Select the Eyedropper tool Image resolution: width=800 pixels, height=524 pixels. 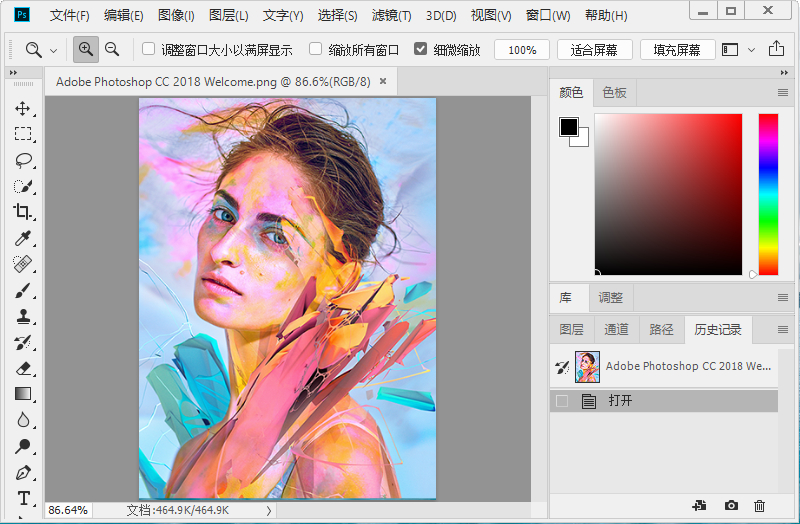22,238
